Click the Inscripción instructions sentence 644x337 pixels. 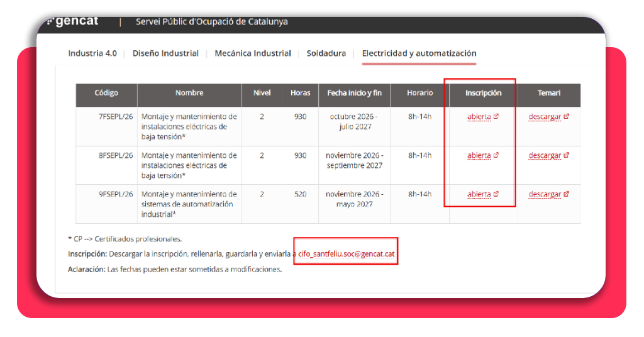coord(231,254)
